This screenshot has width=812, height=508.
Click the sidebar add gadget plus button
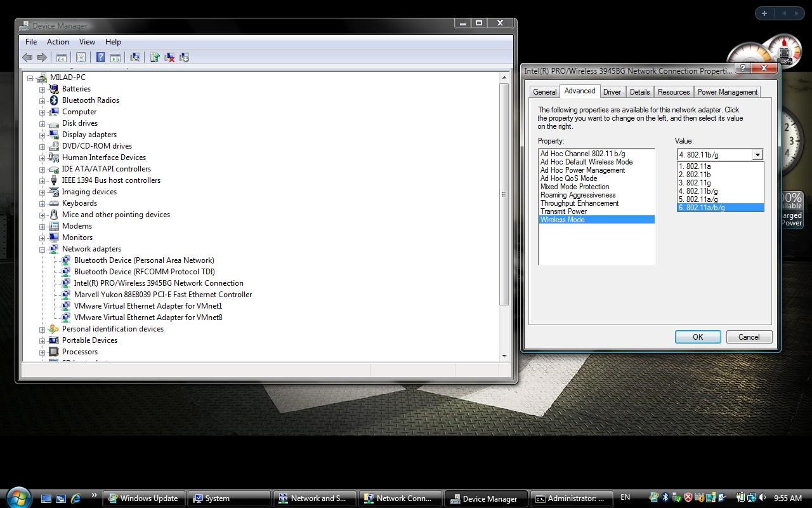tap(764, 13)
